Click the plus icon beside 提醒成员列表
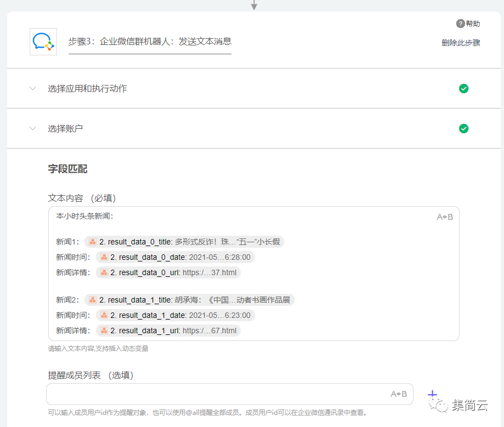 (432, 394)
